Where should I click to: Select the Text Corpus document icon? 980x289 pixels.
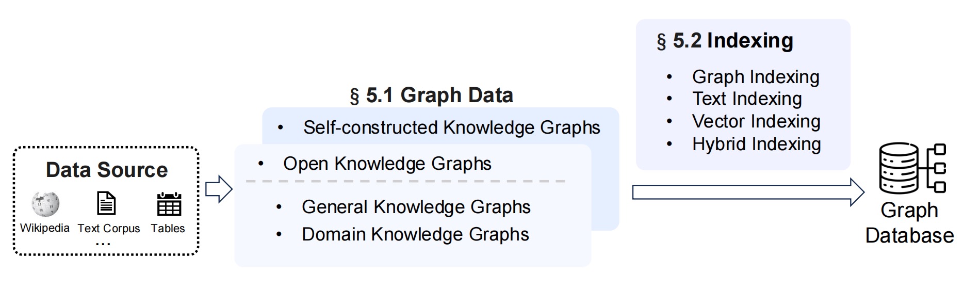tap(106, 203)
